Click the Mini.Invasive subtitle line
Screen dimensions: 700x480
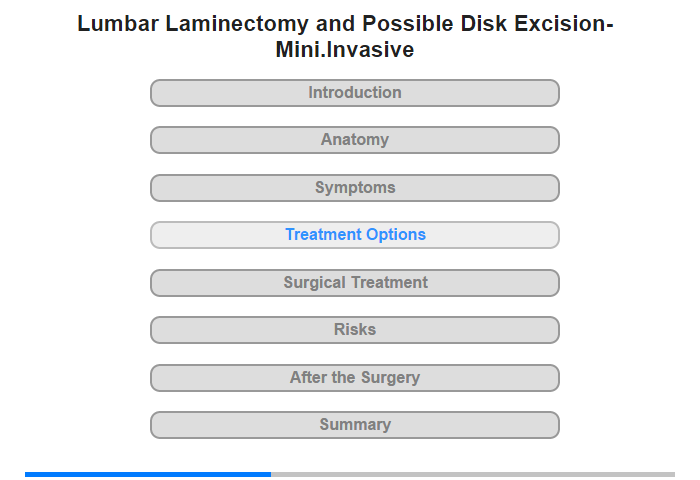point(345,50)
